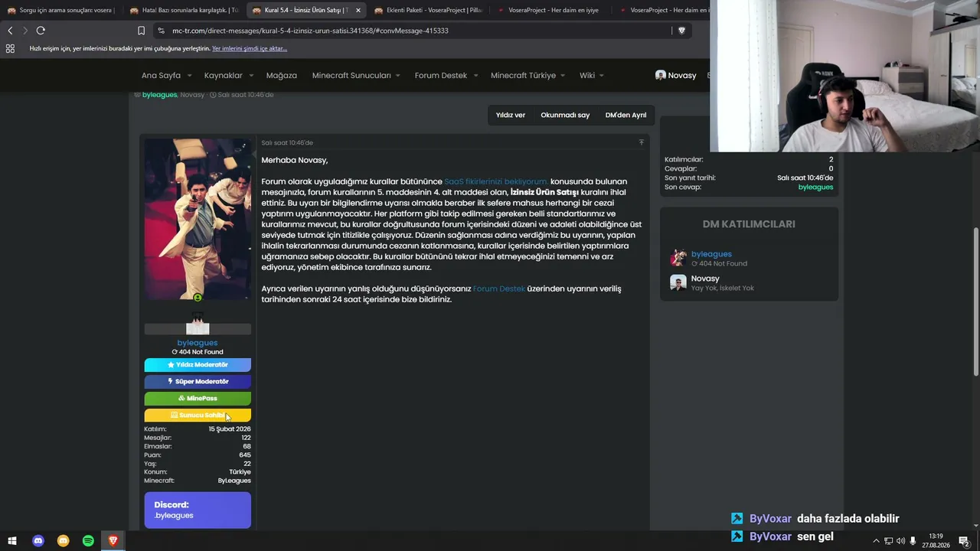Click the message timestamp Salı saat 10:46'de
The image size is (980, 551).
click(x=287, y=142)
